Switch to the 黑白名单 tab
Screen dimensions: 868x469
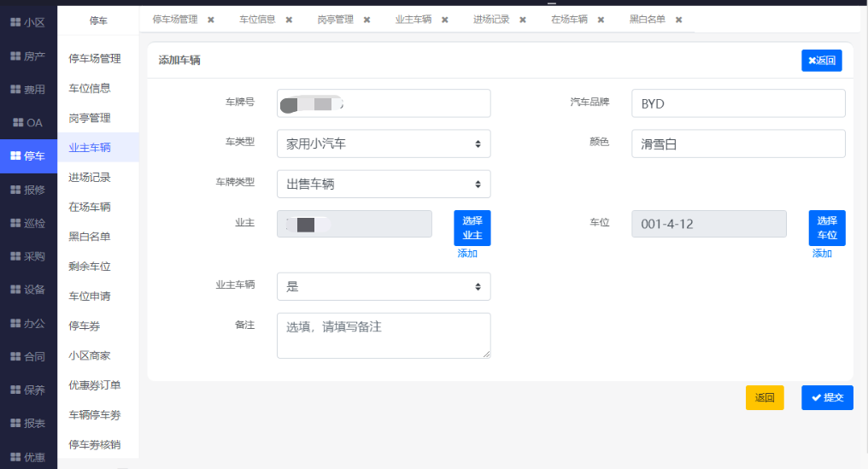click(648, 20)
